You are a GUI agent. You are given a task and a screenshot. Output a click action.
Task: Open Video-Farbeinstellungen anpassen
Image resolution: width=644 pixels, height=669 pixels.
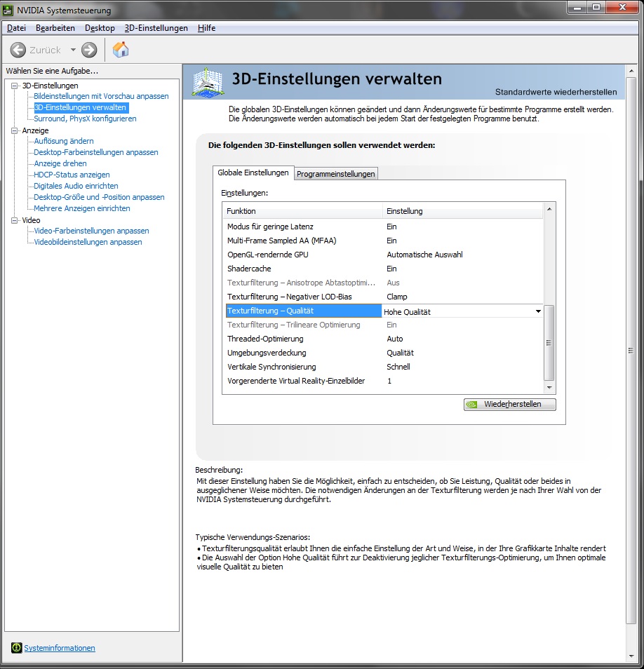coord(91,231)
